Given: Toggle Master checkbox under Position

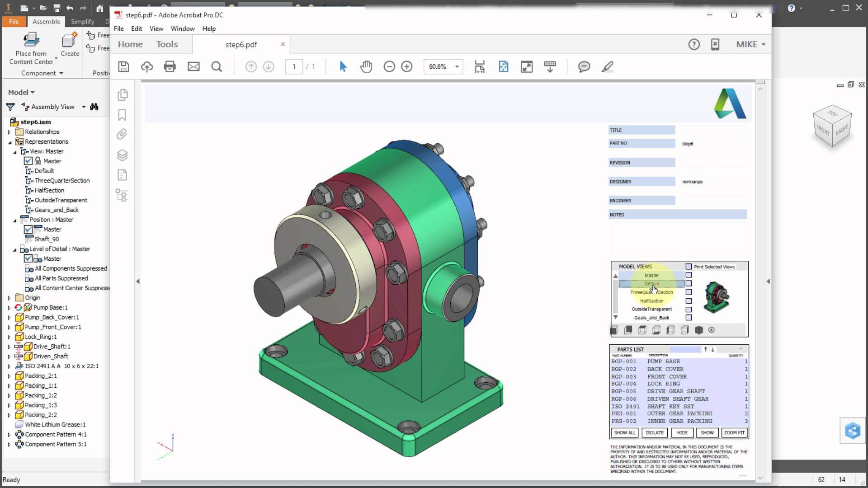Looking at the screenshot, I should click(28, 230).
